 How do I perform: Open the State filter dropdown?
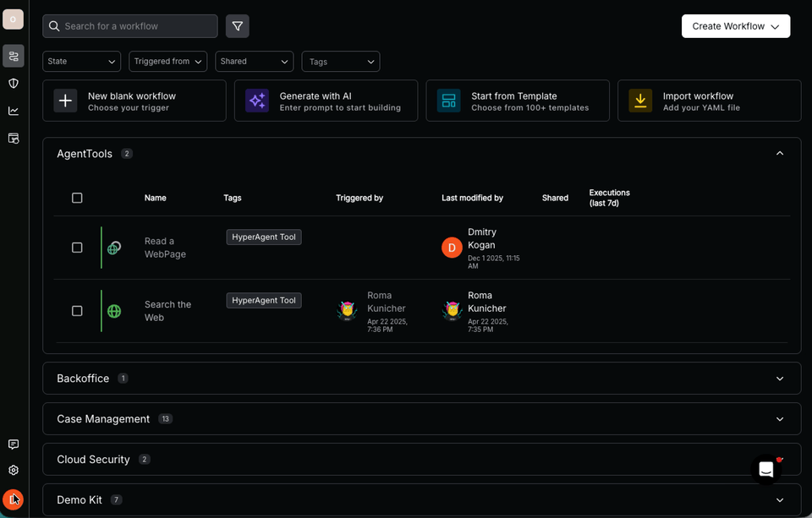click(81, 61)
